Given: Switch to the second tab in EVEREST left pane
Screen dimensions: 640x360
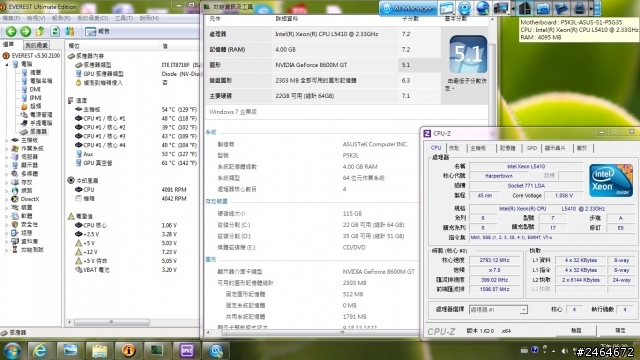Looking at the screenshot, I should (x=36, y=45).
